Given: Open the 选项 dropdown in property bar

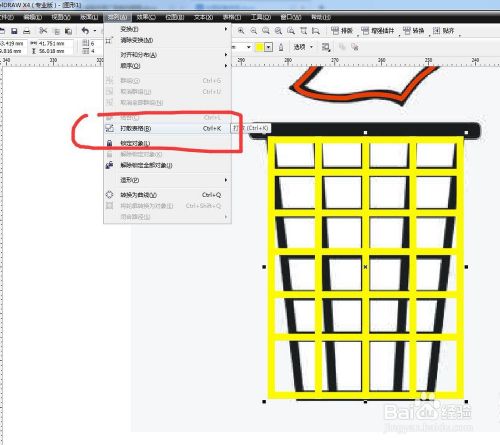Looking at the screenshot, I should (x=311, y=47).
